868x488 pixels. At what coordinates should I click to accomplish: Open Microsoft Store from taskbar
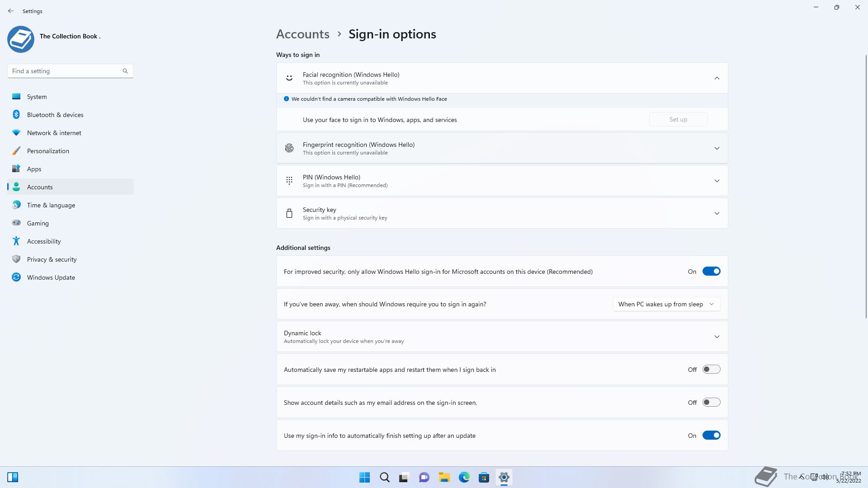point(484,477)
